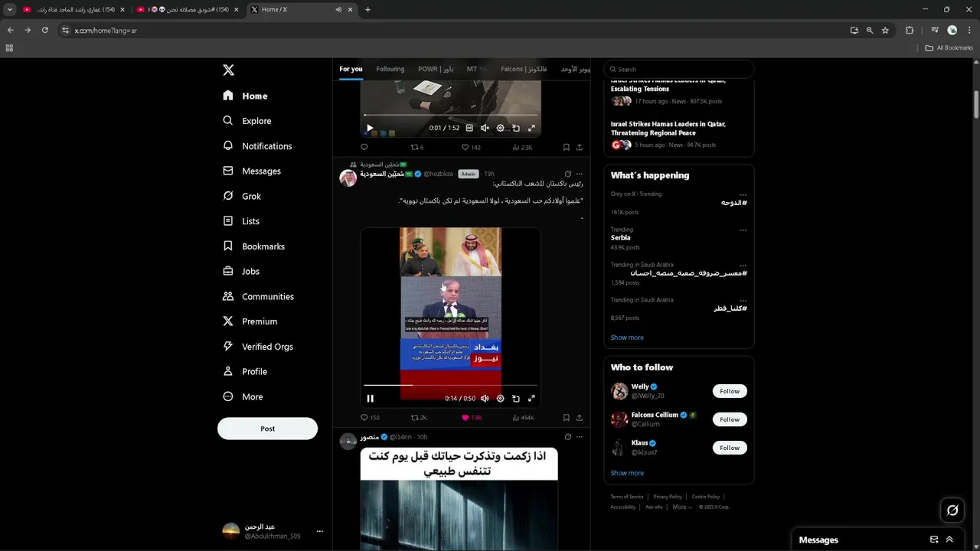Viewport: 980px width, 551px height.
Task: Follow Welly account
Action: coord(730,391)
